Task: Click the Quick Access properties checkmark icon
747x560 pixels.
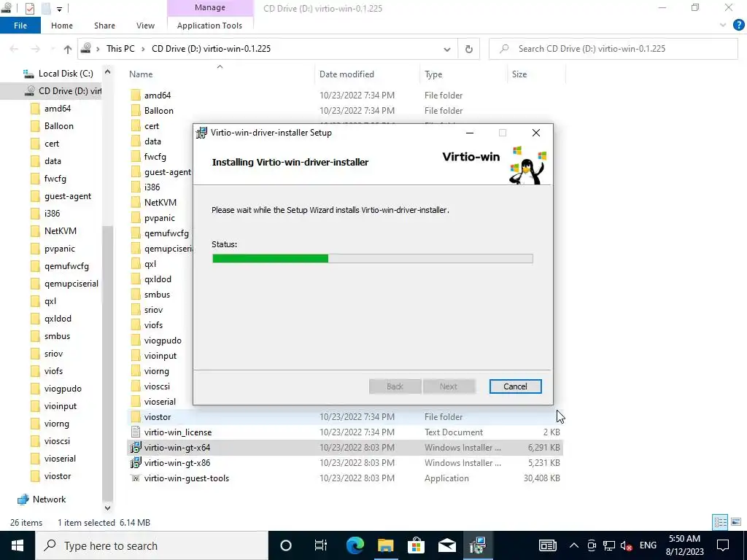Action: tap(29, 8)
